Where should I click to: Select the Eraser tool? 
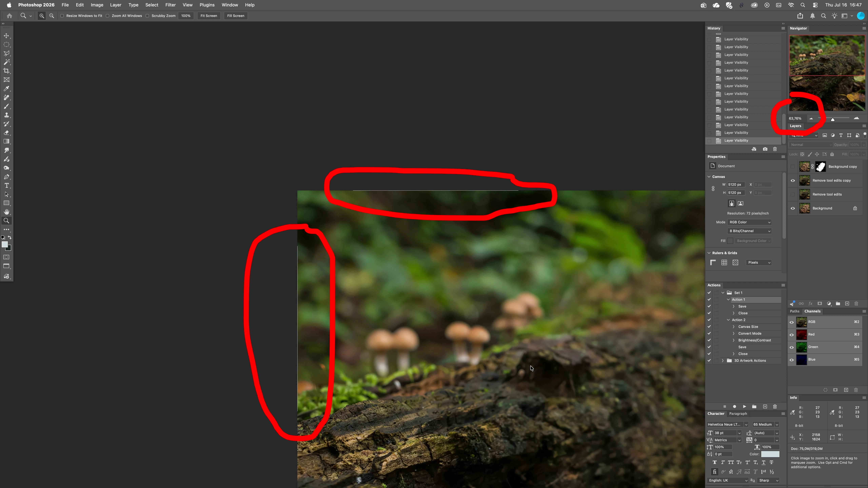[6, 133]
